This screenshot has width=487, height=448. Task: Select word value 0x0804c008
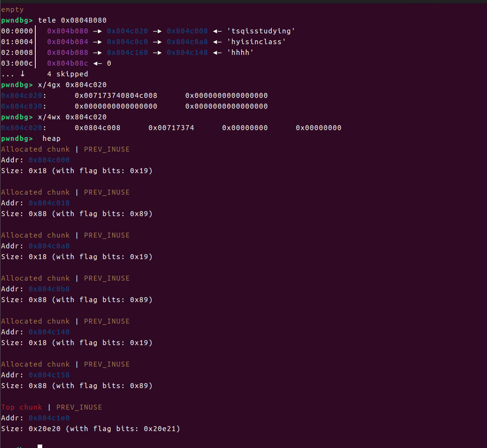click(97, 128)
